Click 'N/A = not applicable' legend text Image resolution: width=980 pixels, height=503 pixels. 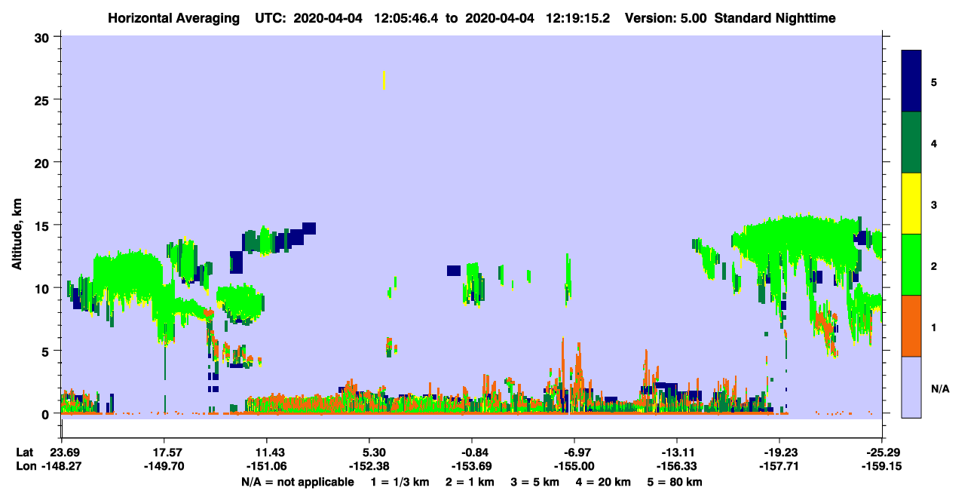pyautogui.click(x=298, y=482)
